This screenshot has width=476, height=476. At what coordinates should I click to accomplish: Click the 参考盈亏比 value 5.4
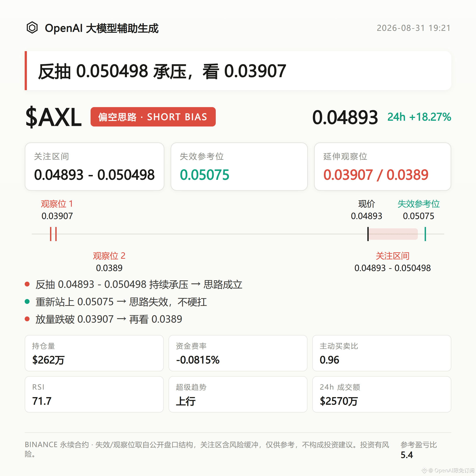pyautogui.click(x=407, y=455)
